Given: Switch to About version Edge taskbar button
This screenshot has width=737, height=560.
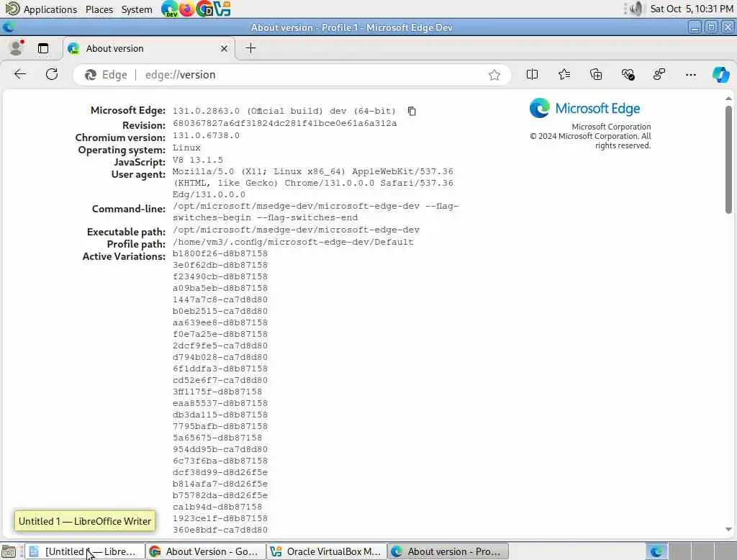Looking at the screenshot, I should click(448, 551).
